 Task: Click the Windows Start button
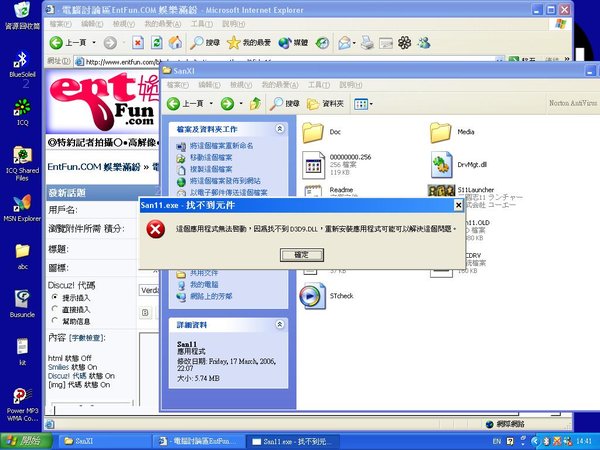26,441
